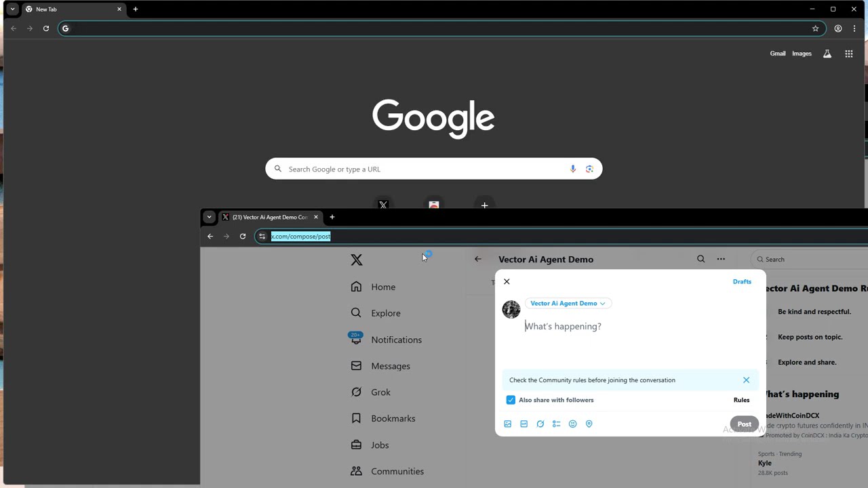Go back from Vector Ai Agent Demo page
Viewport: 868px width, 488px height.
click(478, 259)
